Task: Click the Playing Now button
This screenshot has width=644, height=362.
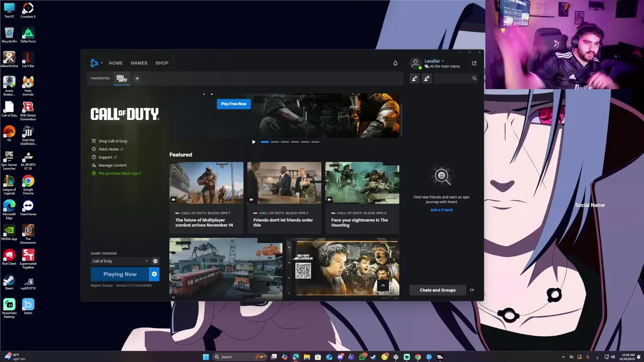Action: point(120,274)
